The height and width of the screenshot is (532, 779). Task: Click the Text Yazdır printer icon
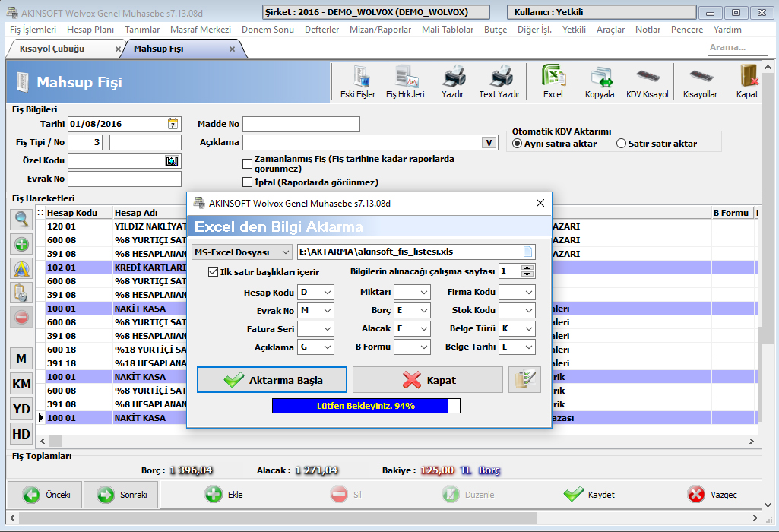tap(499, 82)
